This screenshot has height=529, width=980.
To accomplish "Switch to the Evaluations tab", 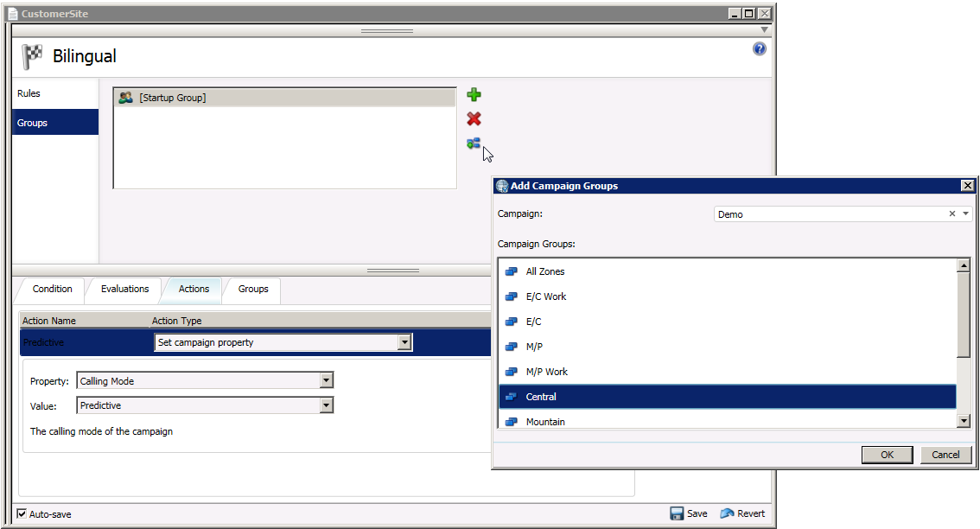I will (124, 289).
